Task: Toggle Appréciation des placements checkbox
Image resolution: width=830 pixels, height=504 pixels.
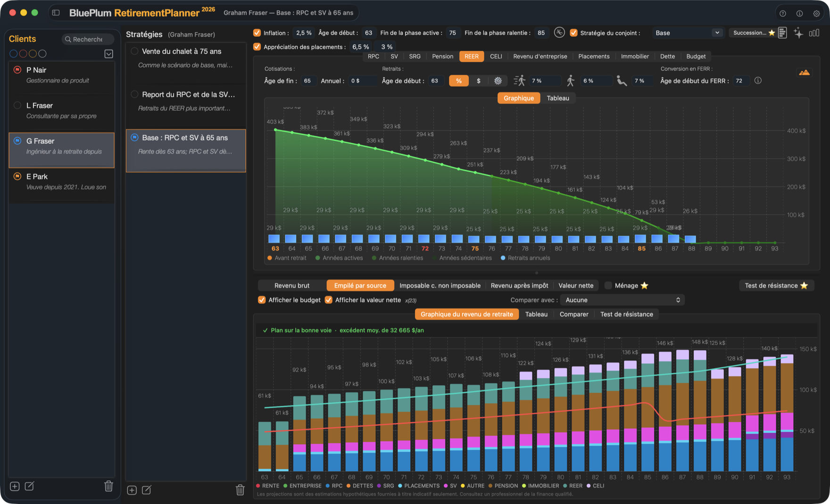Action: tap(257, 47)
